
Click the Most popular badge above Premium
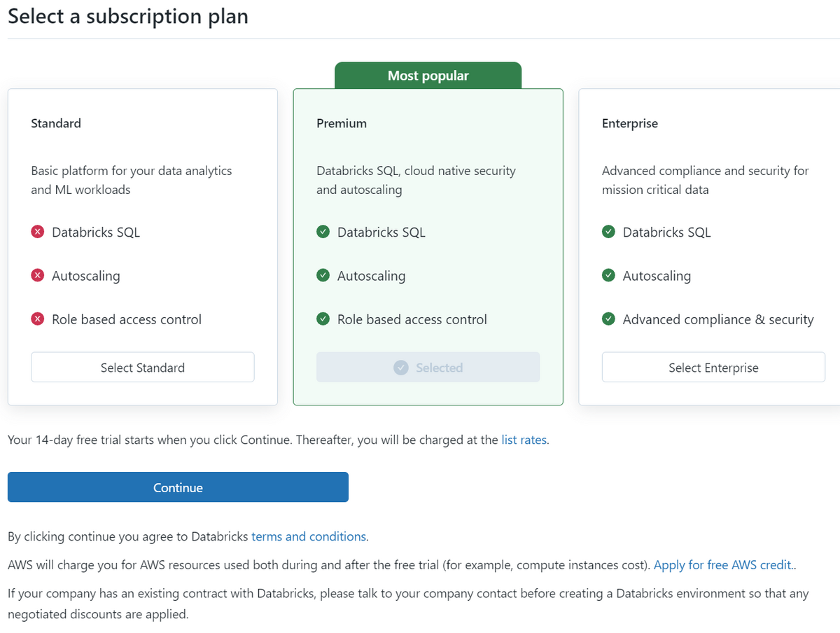pyautogui.click(x=428, y=76)
